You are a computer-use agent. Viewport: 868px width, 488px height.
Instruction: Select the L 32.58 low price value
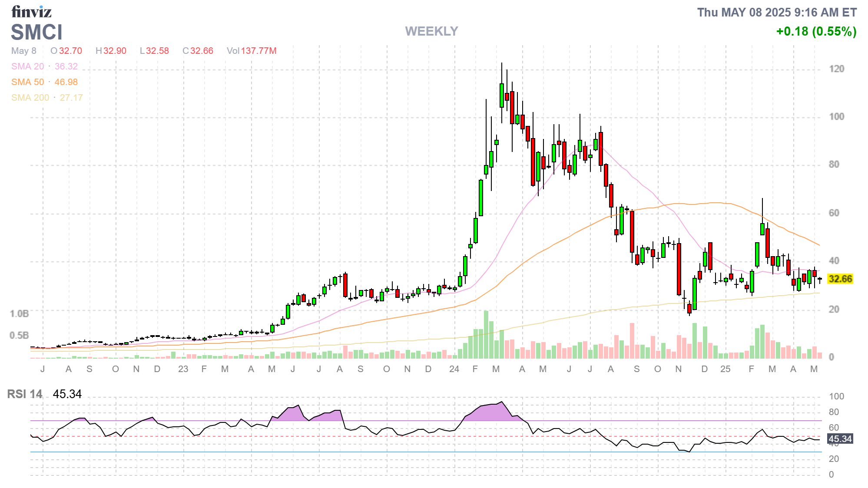154,51
